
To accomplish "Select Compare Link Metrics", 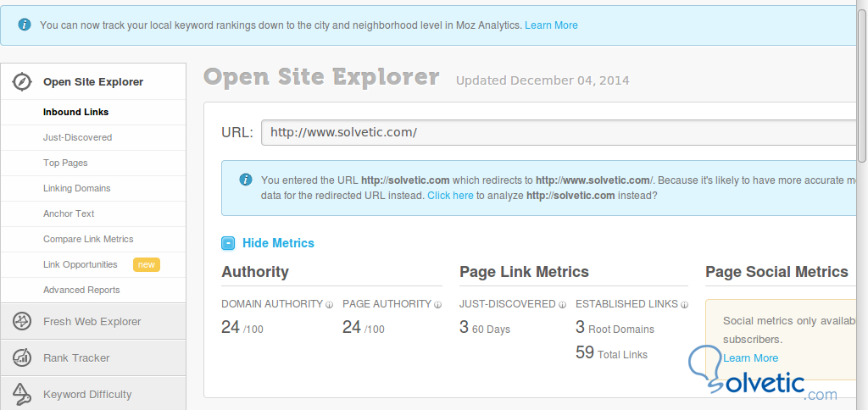I will tap(88, 239).
